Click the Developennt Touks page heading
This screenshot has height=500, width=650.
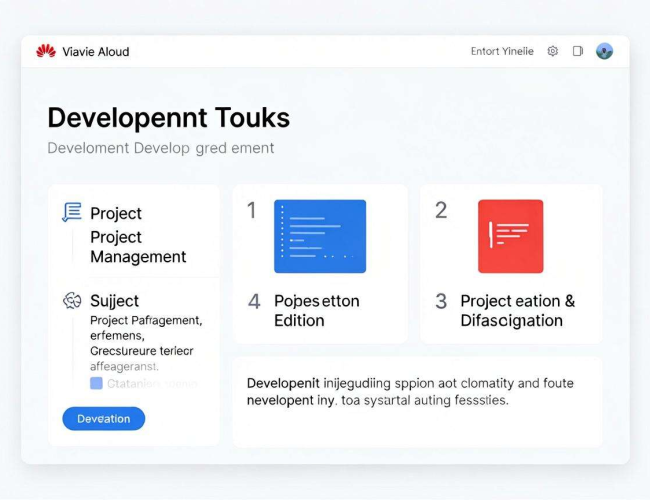(169, 118)
